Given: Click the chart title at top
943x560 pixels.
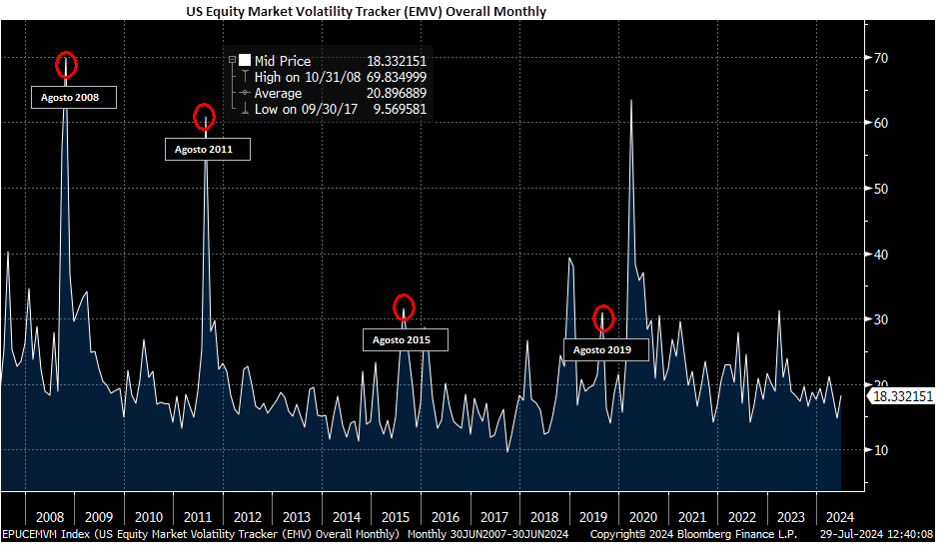Looking at the screenshot, I should [366, 12].
